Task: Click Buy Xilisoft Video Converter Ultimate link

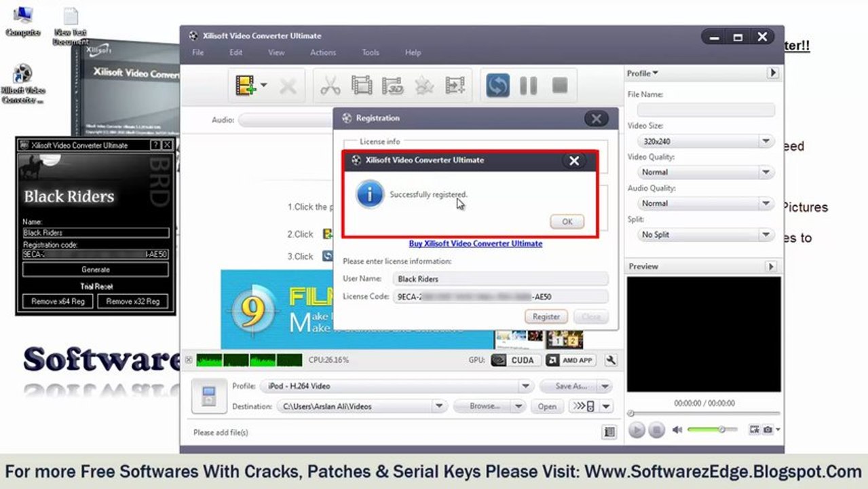Action: (x=476, y=243)
